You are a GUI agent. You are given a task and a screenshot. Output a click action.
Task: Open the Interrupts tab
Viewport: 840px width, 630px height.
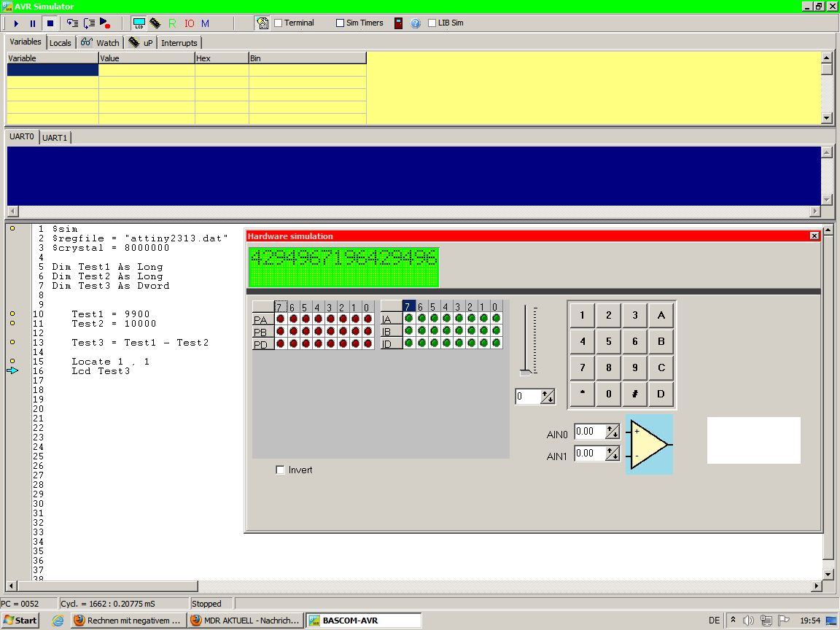pyautogui.click(x=179, y=43)
